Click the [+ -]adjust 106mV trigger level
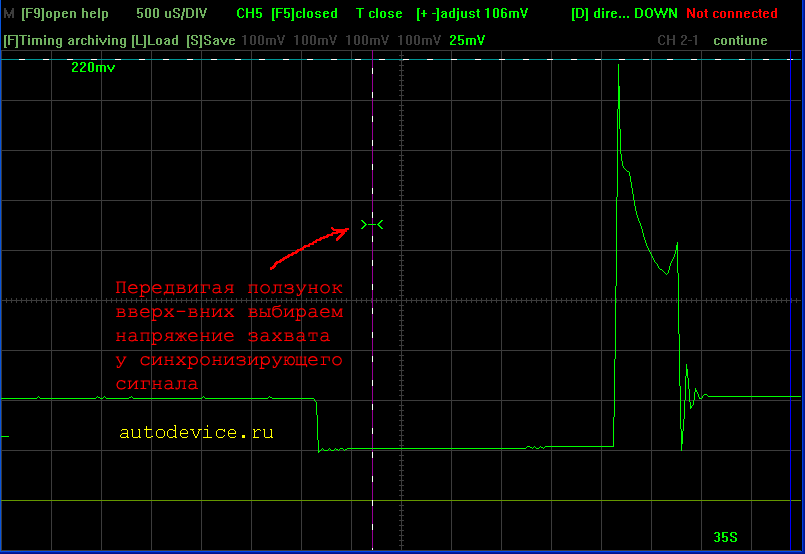The width and height of the screenshot is (805, 554). click(x=472, y=13)
